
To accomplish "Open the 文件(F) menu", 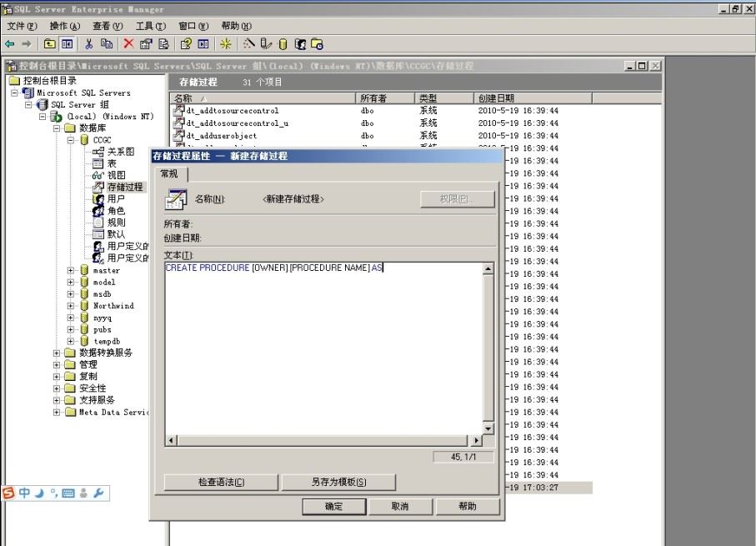I will (x=22, y=26).
